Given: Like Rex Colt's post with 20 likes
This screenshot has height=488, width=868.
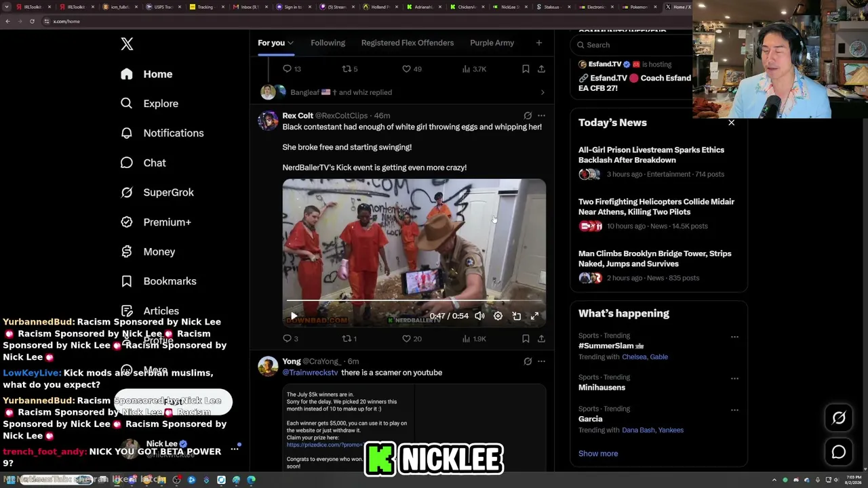Looking at the screenshot, I should [x=412, y=338].
